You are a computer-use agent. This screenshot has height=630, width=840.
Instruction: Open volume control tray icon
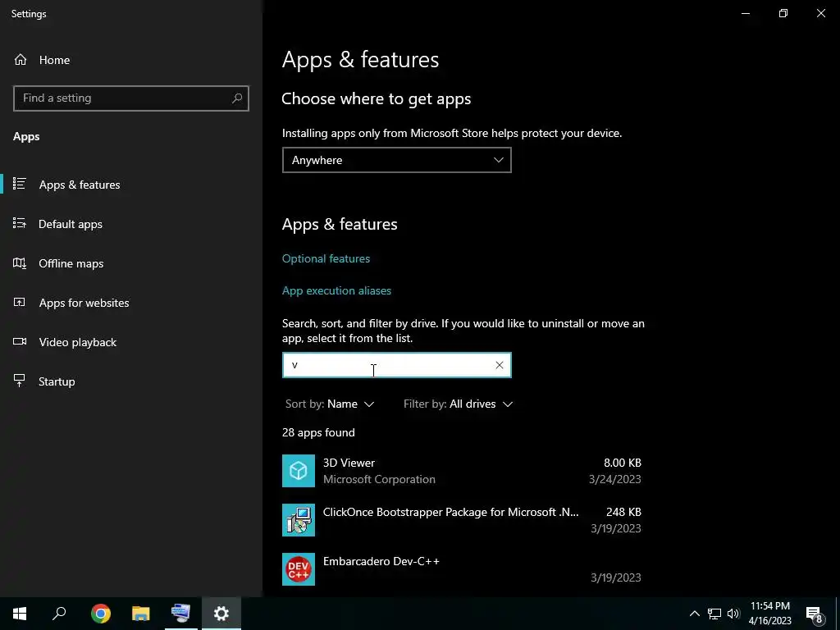[x=733, y=614]
